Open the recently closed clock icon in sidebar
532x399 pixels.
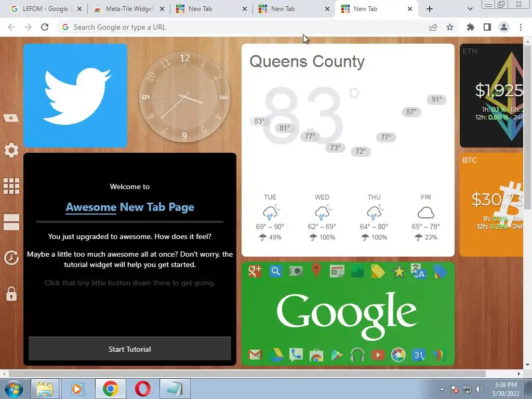coord(11,258)
